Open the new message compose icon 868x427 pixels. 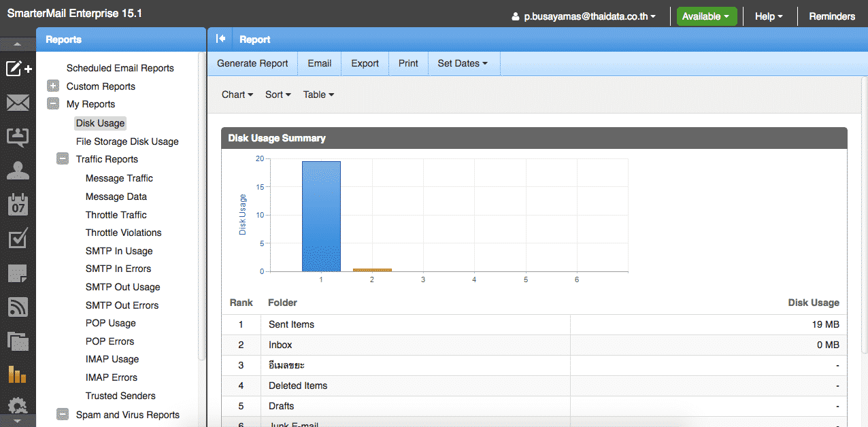coord(18,69)
